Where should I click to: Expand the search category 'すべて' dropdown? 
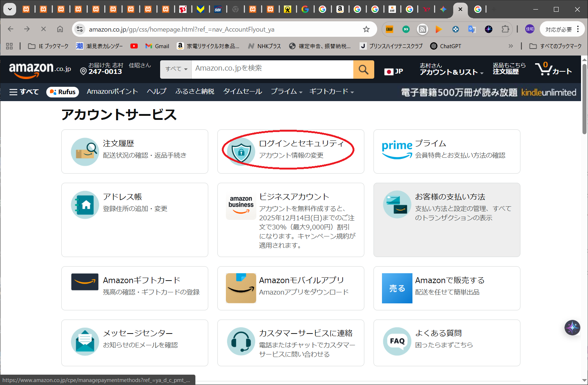(x=176, y=69)
